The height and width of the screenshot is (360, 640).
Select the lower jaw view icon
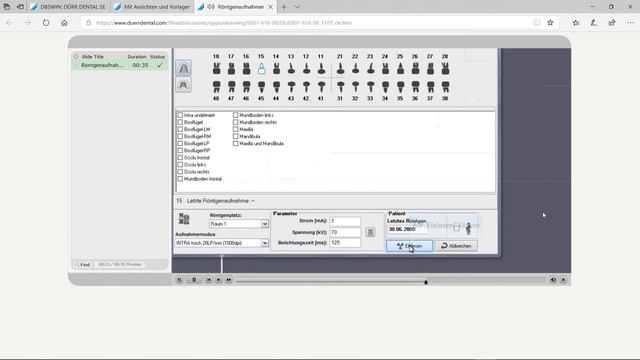(184, 85)
